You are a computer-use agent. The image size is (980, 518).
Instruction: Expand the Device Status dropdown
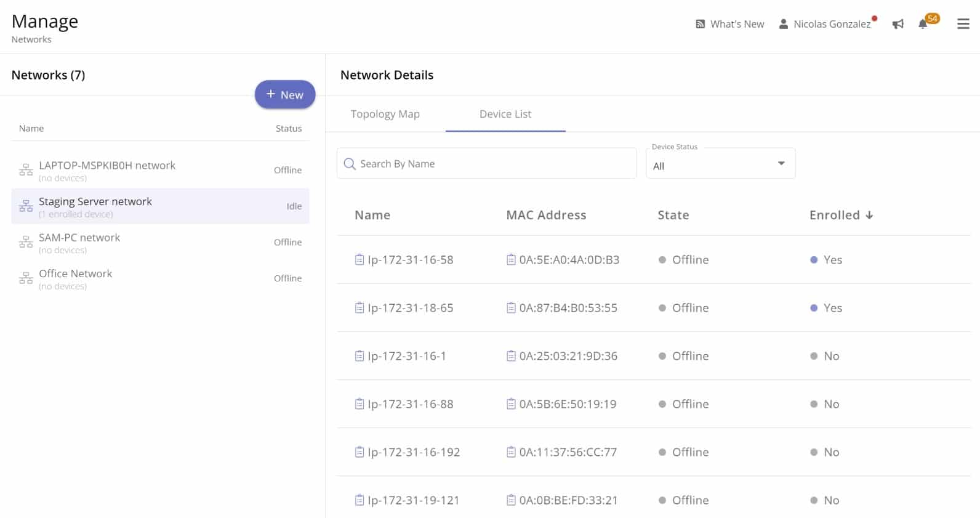[720, 163]
